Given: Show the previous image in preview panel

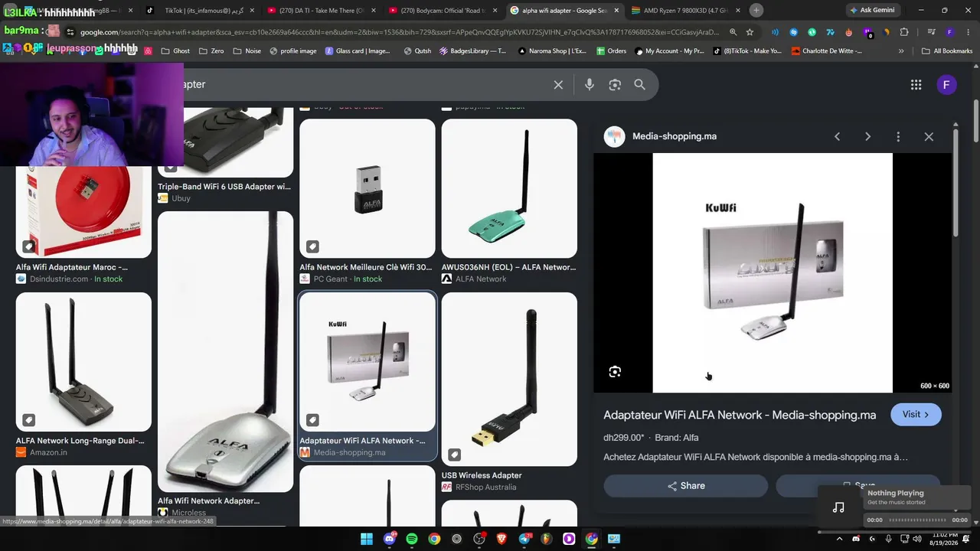Looking at the screenshot, I should [x=837, y=136].
